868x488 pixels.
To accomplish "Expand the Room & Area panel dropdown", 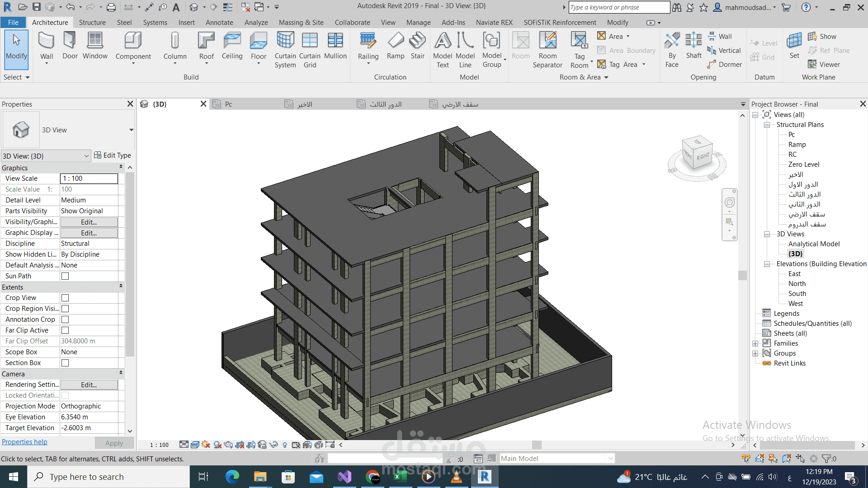I will pos(584,77).
